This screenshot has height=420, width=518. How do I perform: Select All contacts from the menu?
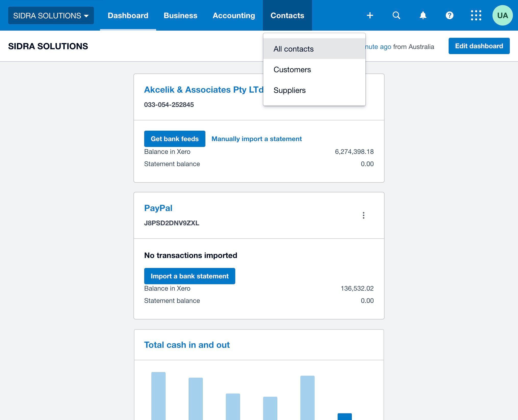click(293, 49)
